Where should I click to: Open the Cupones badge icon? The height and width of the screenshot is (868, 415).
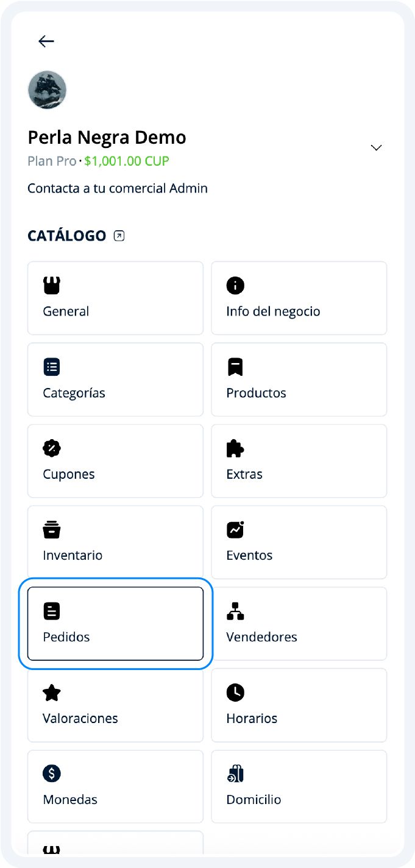(52, 448)
